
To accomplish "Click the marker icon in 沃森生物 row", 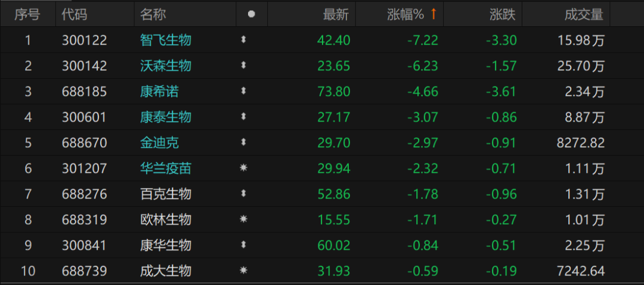I will point(243,66).
